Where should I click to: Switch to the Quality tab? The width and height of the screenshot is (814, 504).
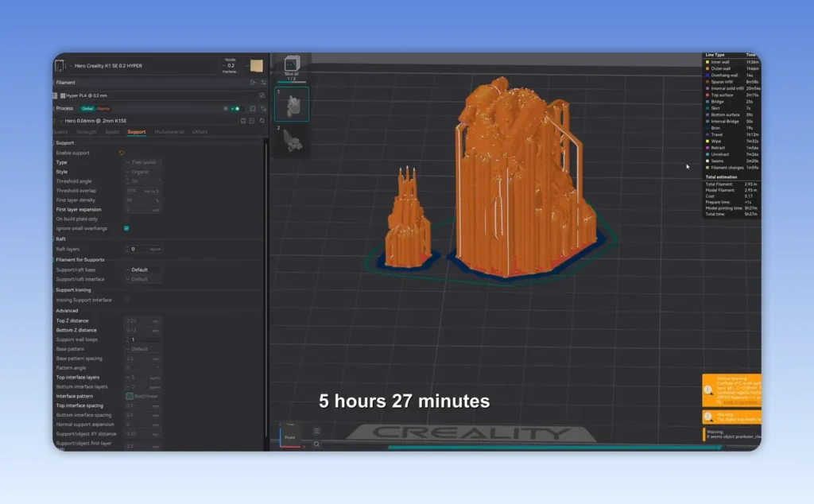coord(60,132)
